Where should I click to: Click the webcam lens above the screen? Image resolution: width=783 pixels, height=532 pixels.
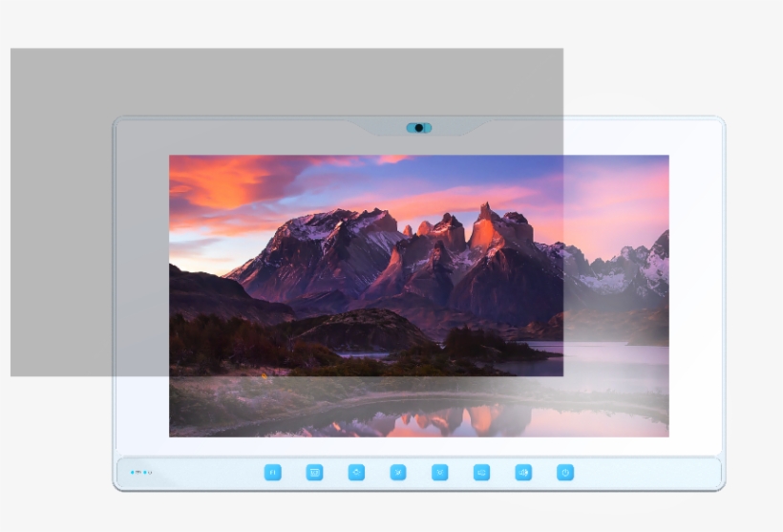click(418, 128)
